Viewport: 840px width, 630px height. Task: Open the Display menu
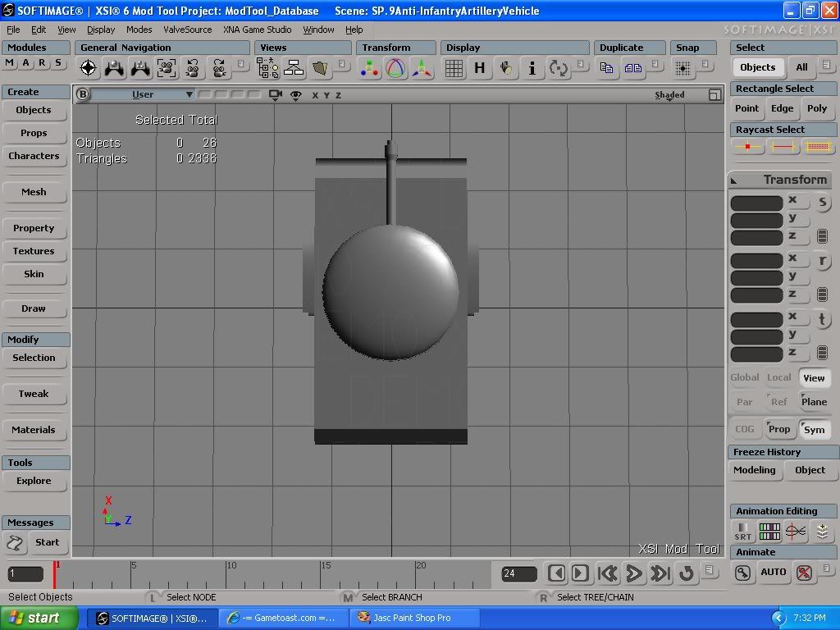point(101,30)
